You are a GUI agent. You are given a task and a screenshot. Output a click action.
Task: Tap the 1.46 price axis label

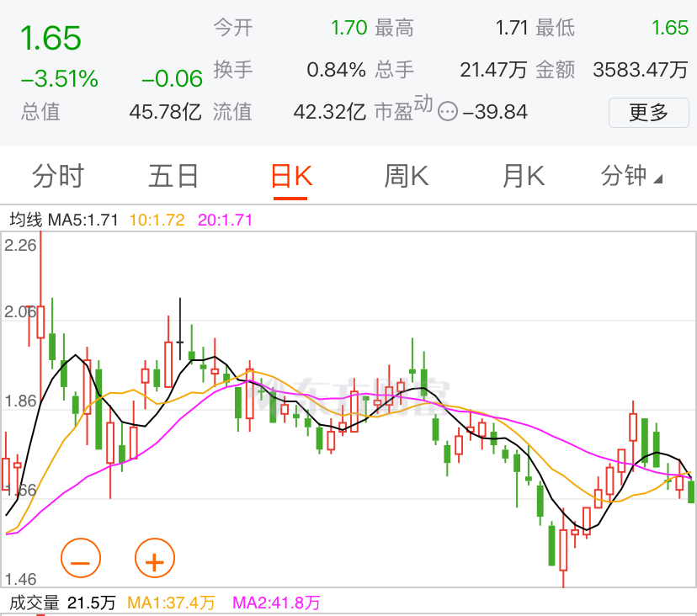[20, 579]
